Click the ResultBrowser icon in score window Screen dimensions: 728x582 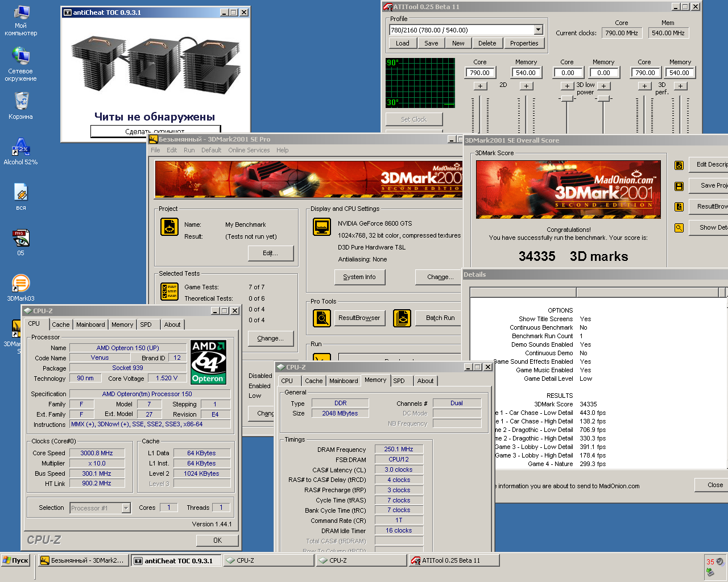pyautogui.click(x=679, y=207)
